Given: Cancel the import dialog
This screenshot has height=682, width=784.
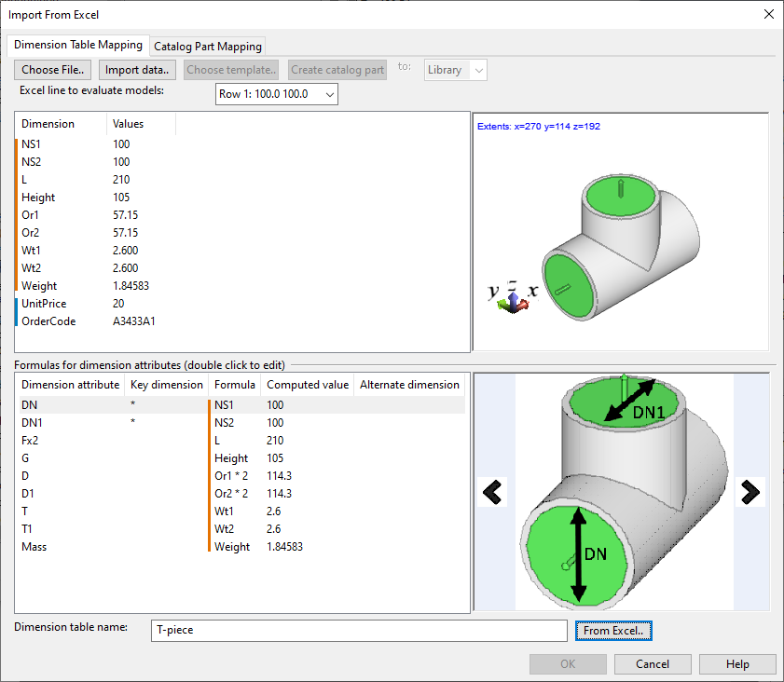Looking at the screenshot, I should point(652,664).
